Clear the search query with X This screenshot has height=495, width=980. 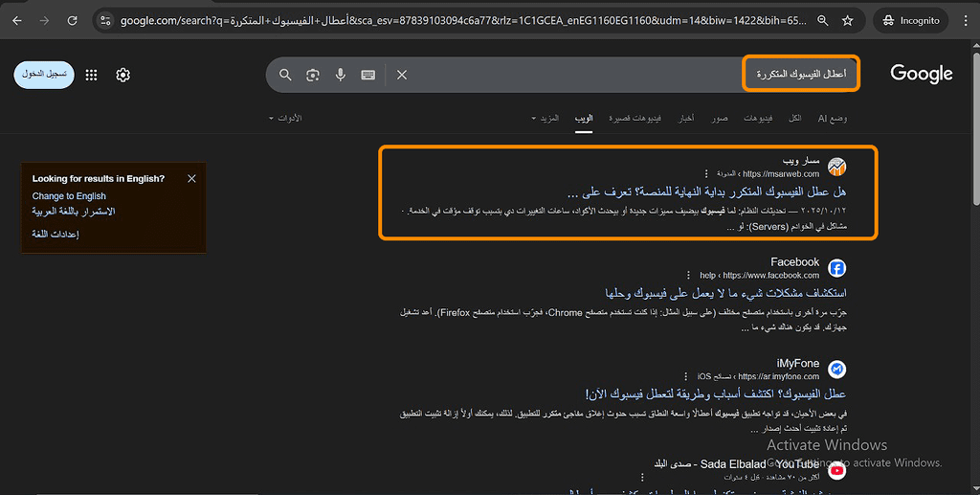tap(402, 75)
